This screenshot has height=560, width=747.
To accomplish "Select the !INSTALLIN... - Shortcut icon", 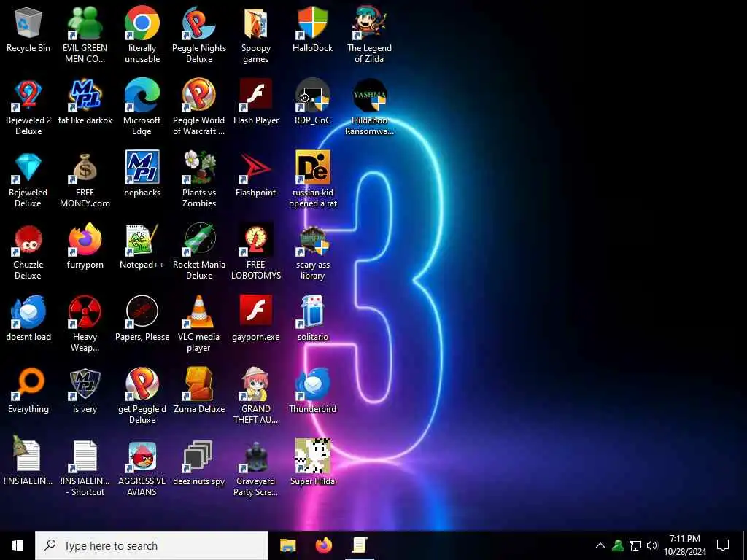I will [85, 456].
